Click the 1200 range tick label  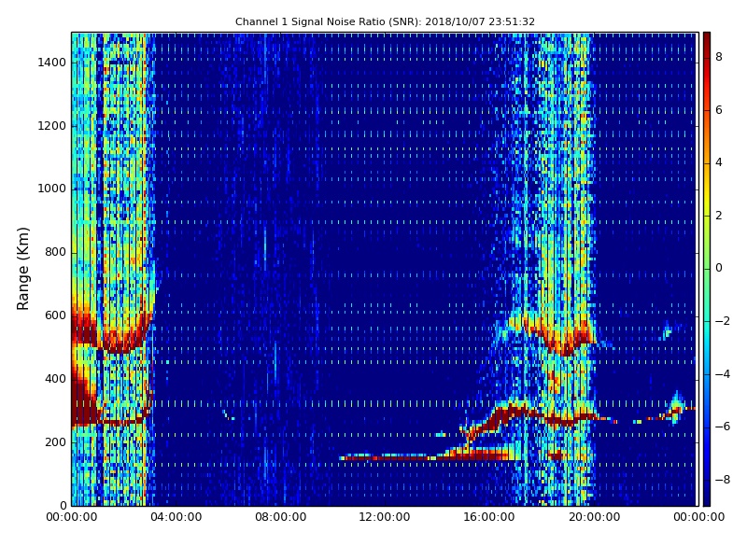tap(52, 126)
